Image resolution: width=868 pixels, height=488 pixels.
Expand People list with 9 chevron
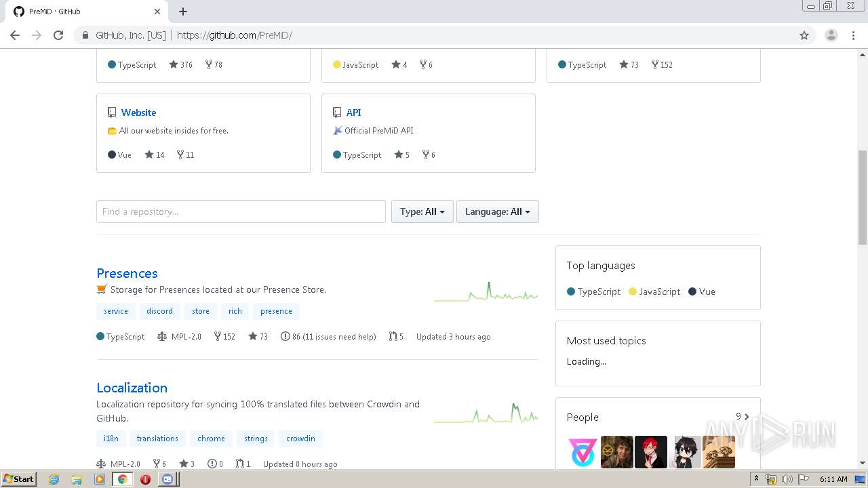coord(743,417)
